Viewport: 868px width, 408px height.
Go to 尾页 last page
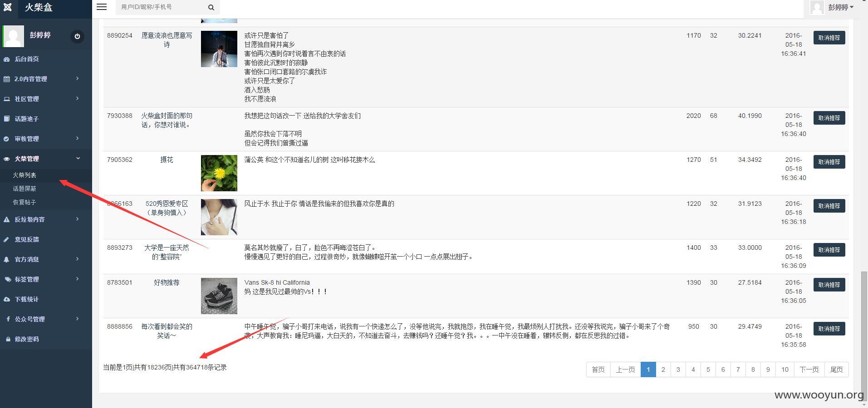point(836,369)
